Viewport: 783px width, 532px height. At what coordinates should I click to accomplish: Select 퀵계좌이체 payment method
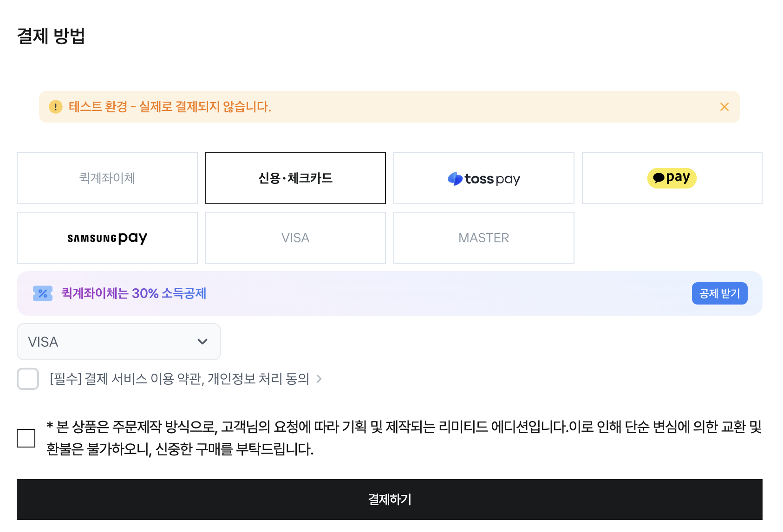[107, 178]
